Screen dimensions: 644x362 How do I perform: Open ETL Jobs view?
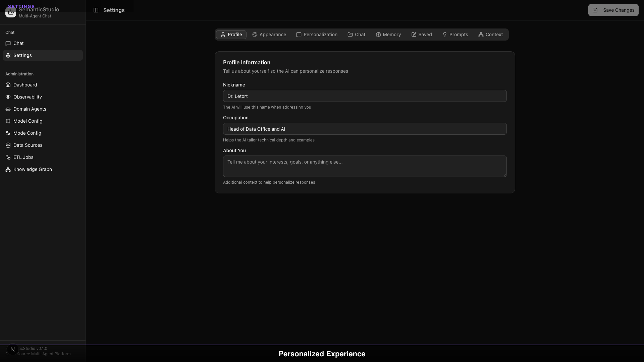23,157
